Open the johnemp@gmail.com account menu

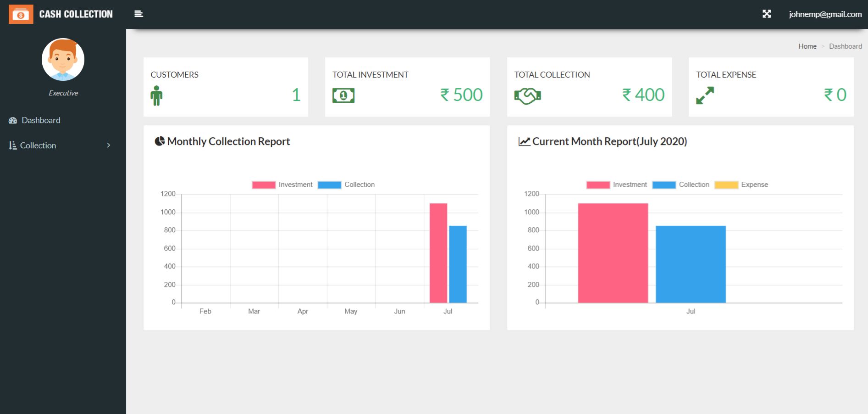click(825, 14)
